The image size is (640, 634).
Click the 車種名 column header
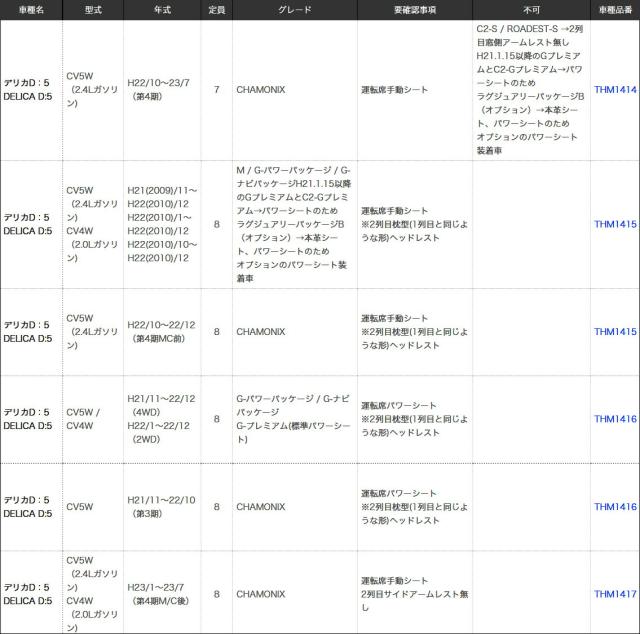coord(30,10)
